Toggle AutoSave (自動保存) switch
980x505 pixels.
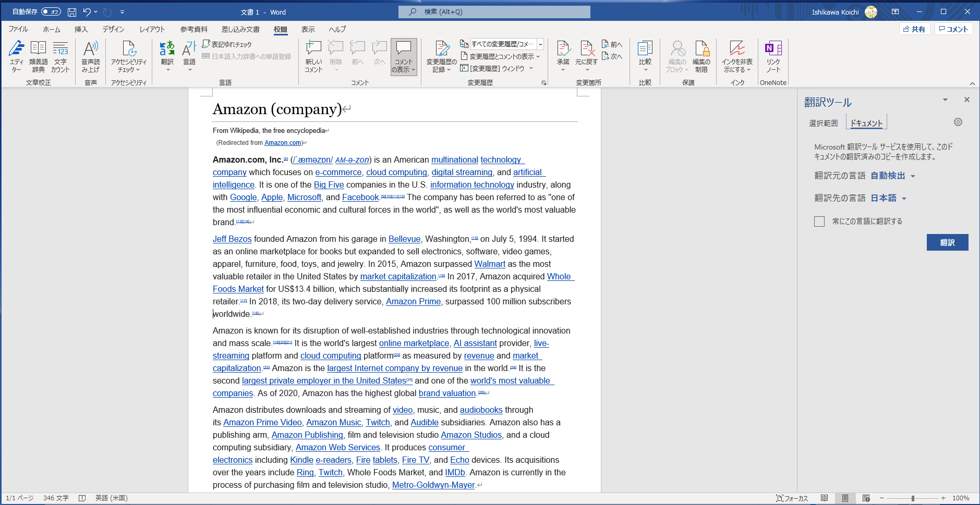pos(51,12)
